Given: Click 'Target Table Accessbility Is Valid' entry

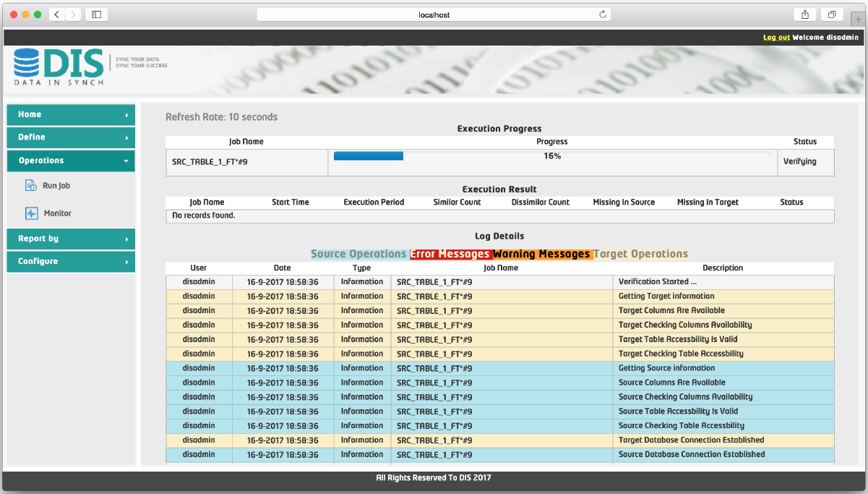Looking at the screenshot, I should [x=678, y=340].
